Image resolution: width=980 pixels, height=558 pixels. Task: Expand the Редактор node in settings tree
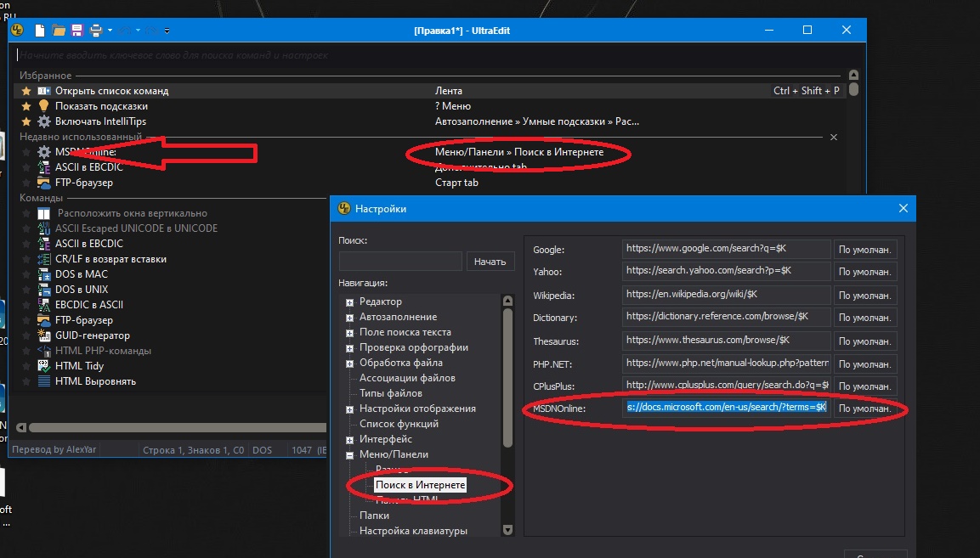[x=349, y=302]
